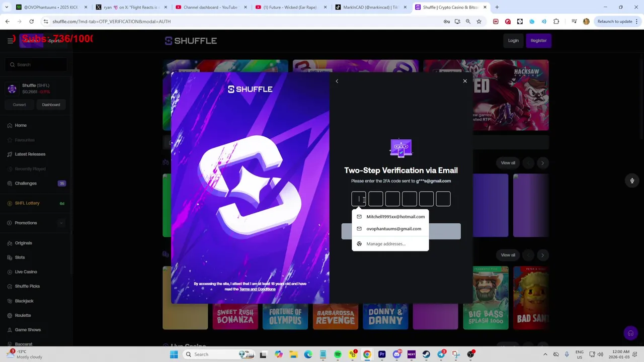
Task: Open the Big Bass Splash 1000 game
Action: [486, 298]
